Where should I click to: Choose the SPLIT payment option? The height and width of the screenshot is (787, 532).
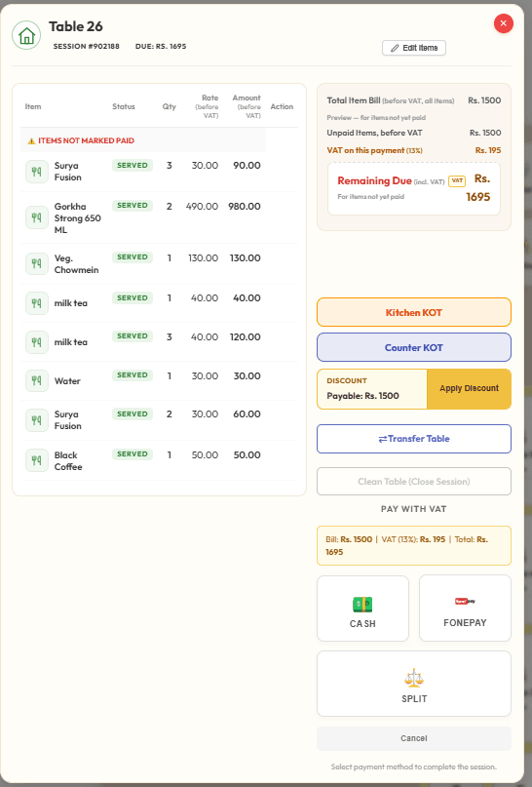tap(414, 684)
